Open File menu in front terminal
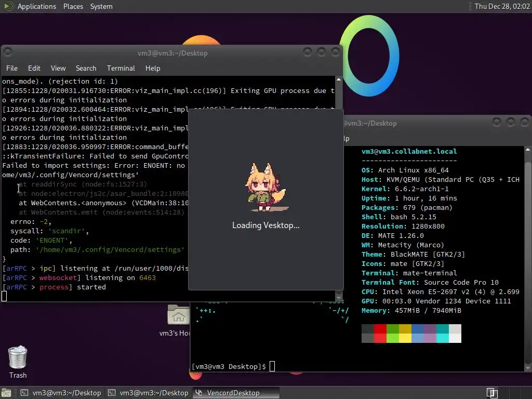The height and width of the screenshot is (399, 532). pyautogui.click(x=12, y=68)
